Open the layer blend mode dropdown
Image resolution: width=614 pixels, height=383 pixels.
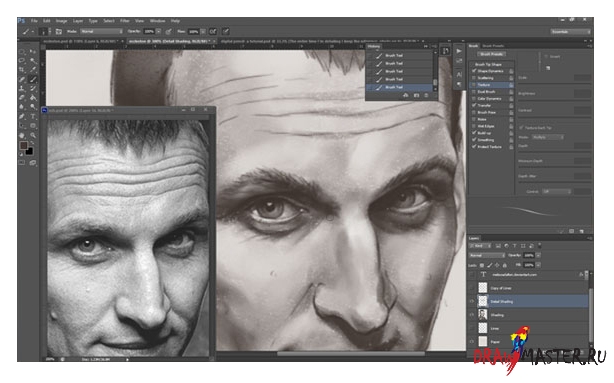click(x=487, y=255)
